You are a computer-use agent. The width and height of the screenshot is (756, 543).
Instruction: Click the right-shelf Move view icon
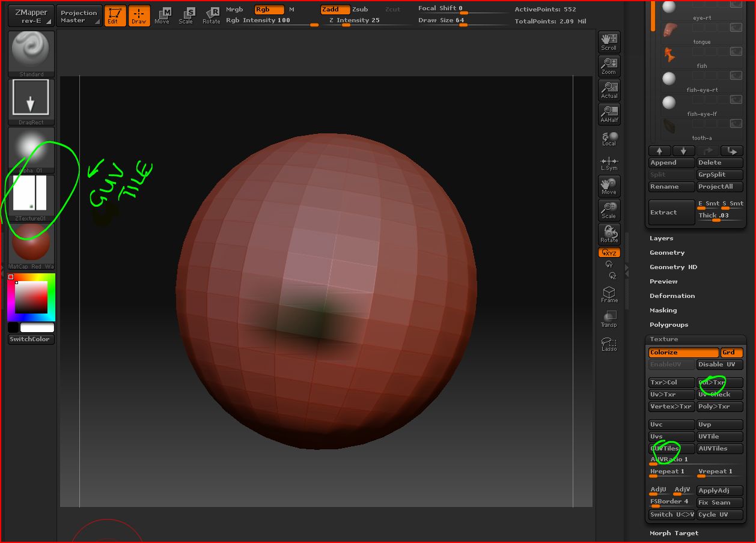tap(609, 186)
